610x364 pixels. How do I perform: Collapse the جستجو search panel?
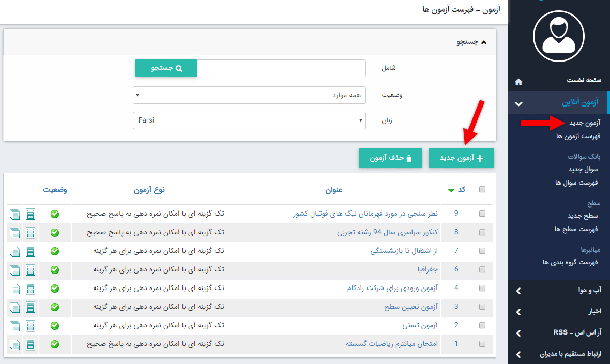(x=484, y=41)
